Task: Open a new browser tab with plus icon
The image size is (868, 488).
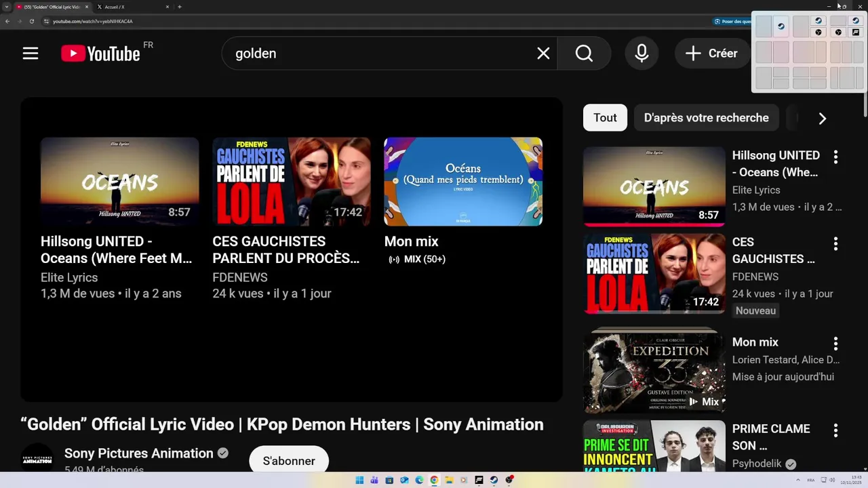Action: pyautogui.click(x=179, y=7)
